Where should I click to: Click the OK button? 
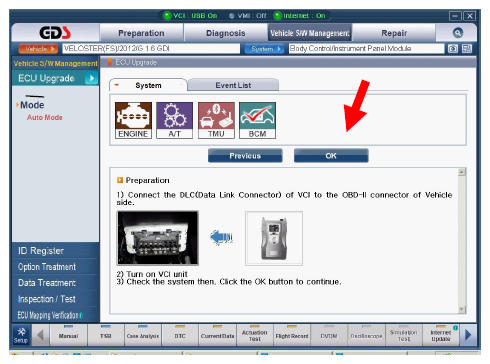331,156
